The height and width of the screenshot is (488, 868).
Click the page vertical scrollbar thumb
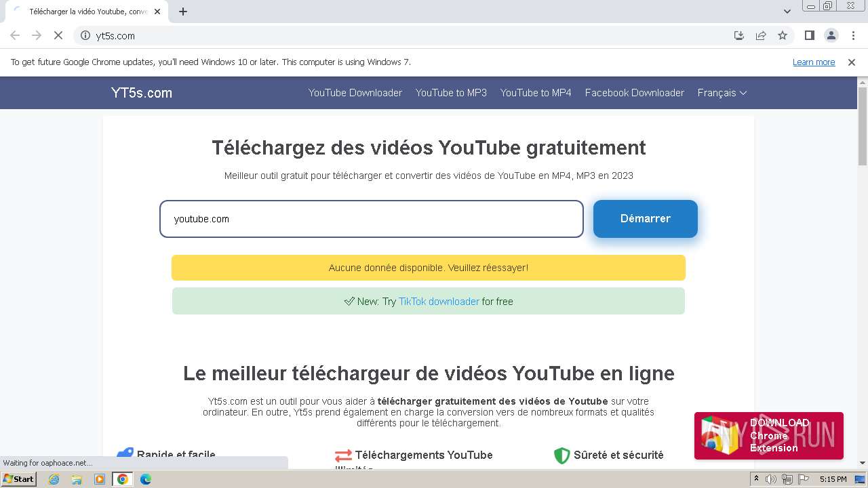(x=863, y=125)
